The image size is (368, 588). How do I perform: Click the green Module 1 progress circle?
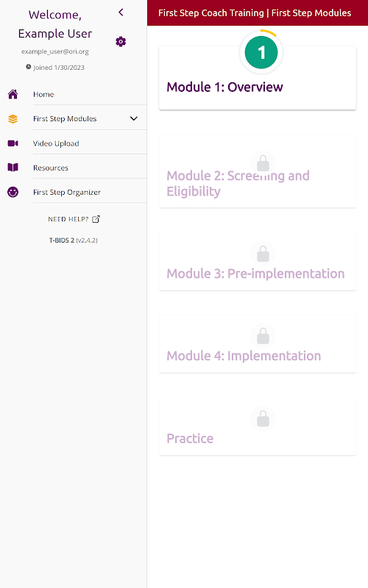coord(261,52)
